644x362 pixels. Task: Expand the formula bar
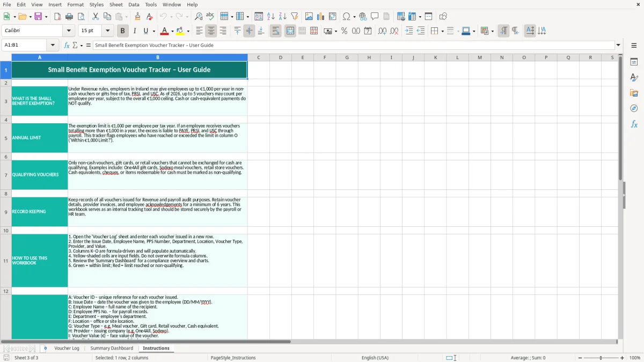coord(618,45)
